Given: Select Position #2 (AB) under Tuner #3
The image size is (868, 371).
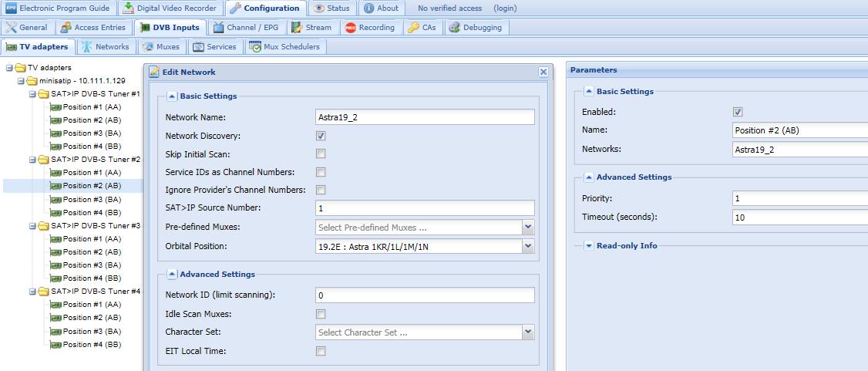Looking at the screenshot, I should coord(92,252).
